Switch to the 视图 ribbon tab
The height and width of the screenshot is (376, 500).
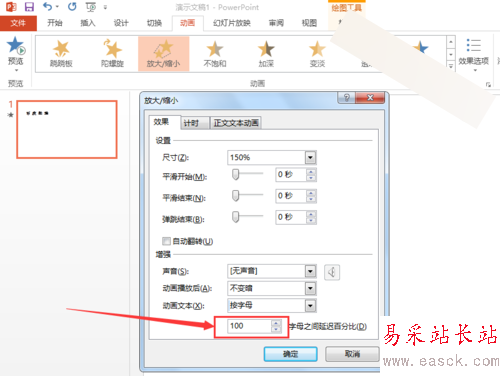(x=309, y=23)
